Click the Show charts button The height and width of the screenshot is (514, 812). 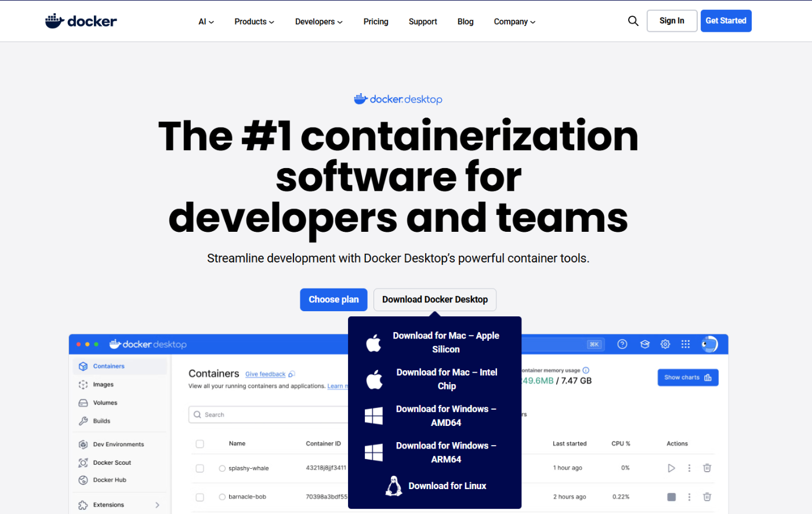tap(688, 378)
